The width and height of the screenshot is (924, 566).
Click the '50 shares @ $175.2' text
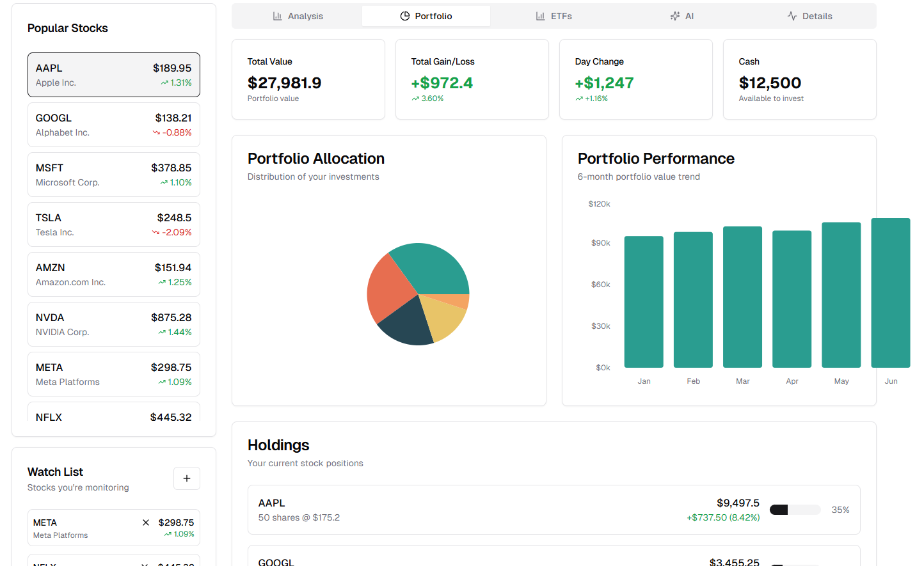point(299,517)
